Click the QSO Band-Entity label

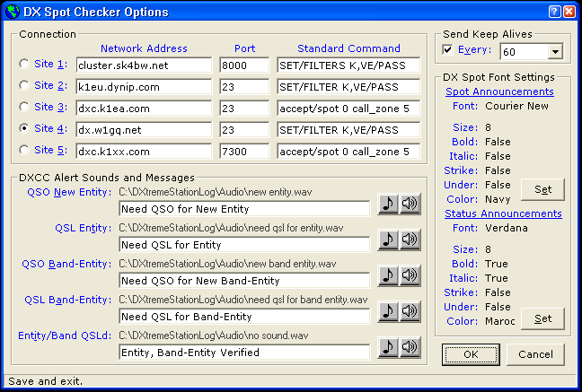(x=66, y=264)
